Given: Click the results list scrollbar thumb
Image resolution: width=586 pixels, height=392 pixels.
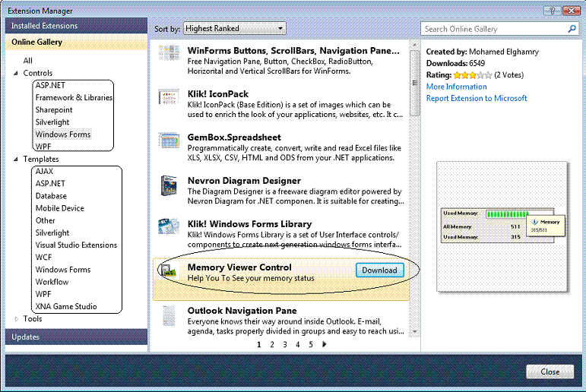Looking at the screenshot, I should click(x=414, y=83).
